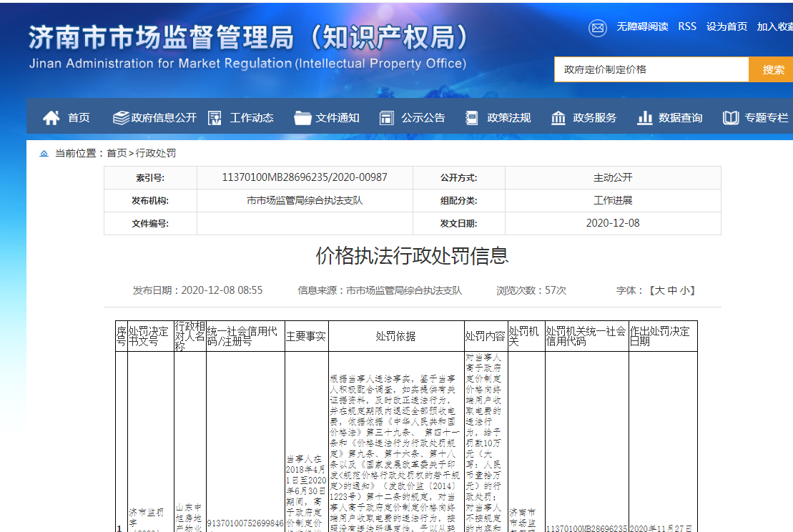793x532 pixels.
Task: Open the 政务服务 menu item
Action: pyautogui.click(x=594, y=118)
